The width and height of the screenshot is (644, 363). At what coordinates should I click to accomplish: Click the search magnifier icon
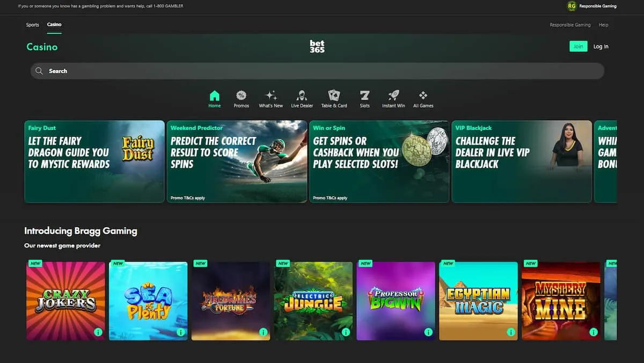[x=39, y=71]
